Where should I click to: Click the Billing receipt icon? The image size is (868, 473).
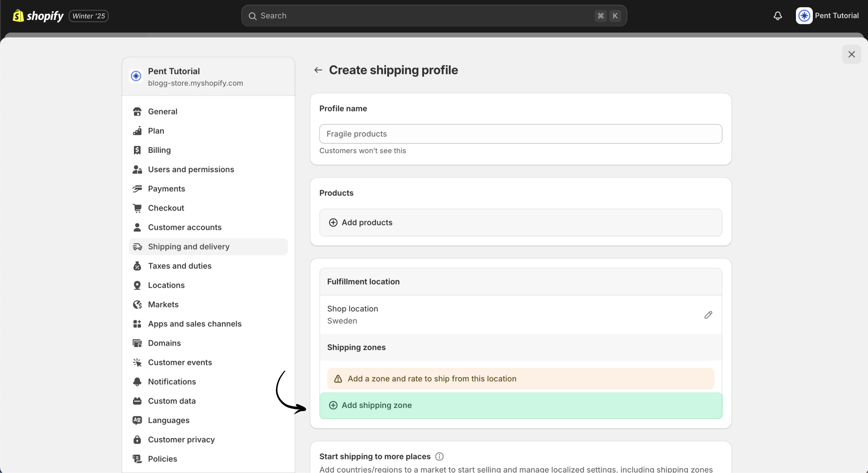[x=137, y=150]
